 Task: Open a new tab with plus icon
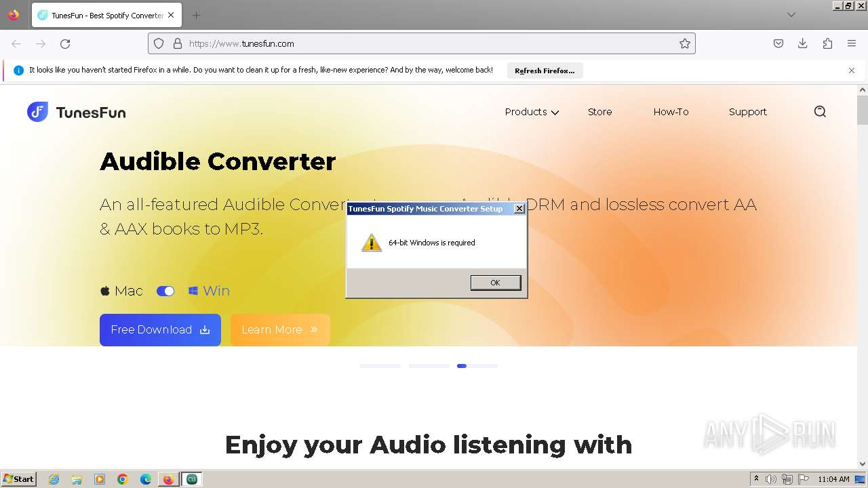(x=196, y=15)
